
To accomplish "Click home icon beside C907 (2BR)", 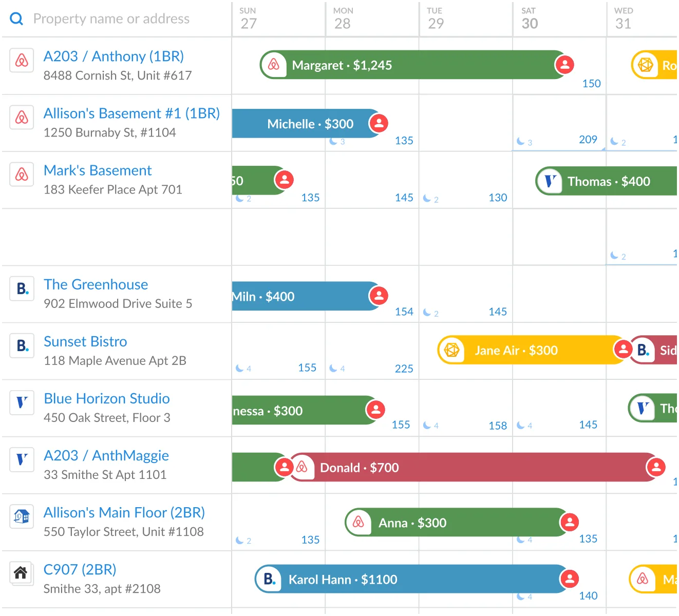I will coord(22,573).
